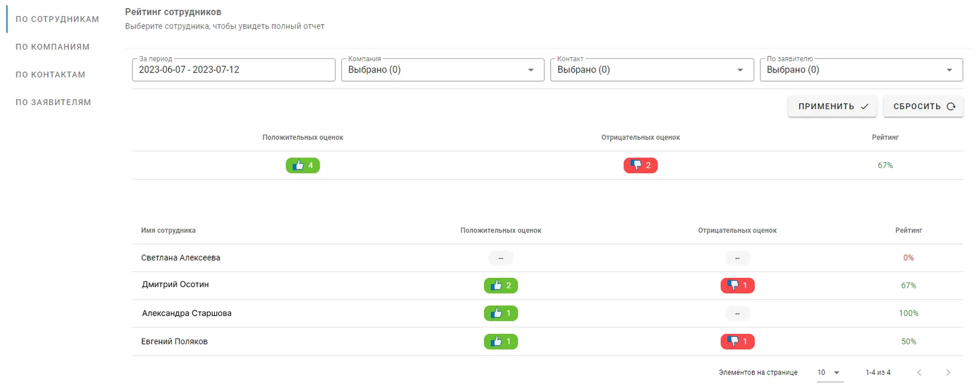Select employee Дмитрий Осотин
This screenshot has height=391, width=980.
pyautogui.click(x=176, y=285)
